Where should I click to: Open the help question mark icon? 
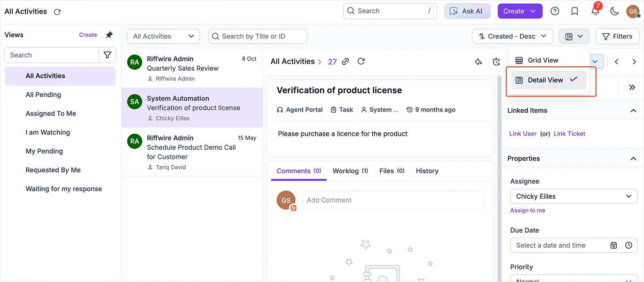coord(555,11)
